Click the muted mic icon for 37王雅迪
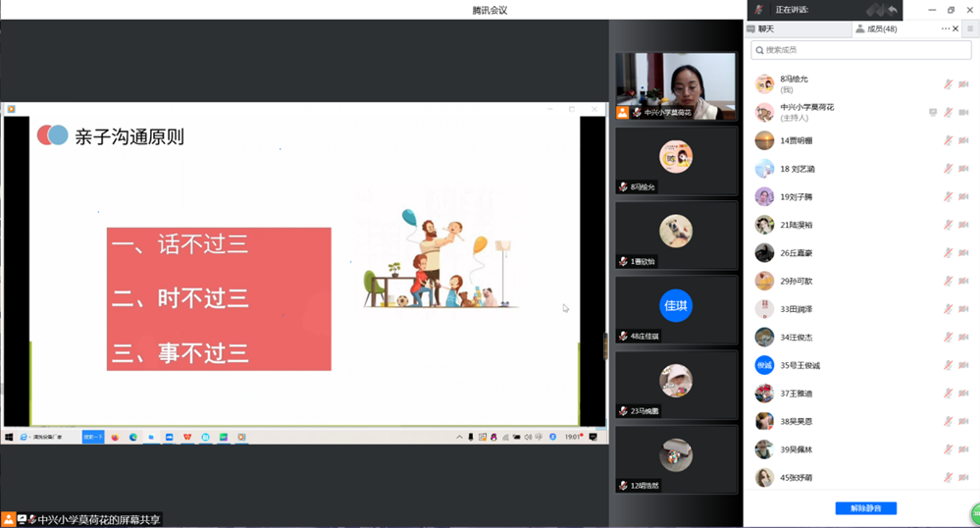The image size is (980, 528). coord(949,394)
